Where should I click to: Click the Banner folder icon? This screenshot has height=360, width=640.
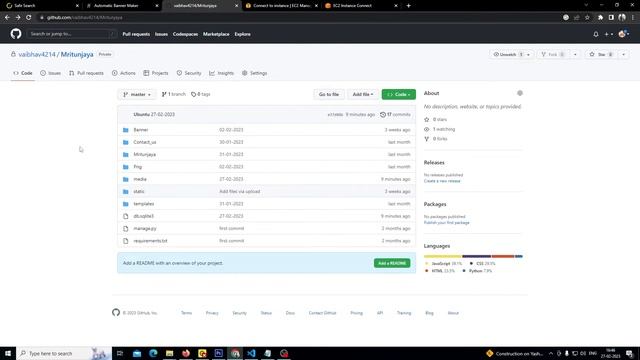[x=126, y=130]
